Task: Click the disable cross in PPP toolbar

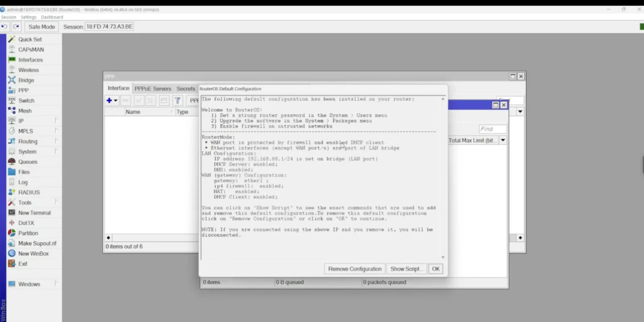Action: coord(150,100)
